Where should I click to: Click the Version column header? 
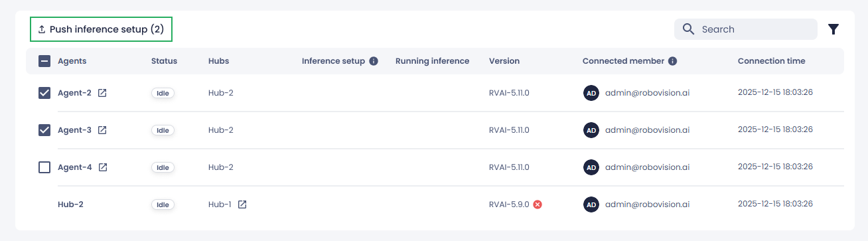504,61
